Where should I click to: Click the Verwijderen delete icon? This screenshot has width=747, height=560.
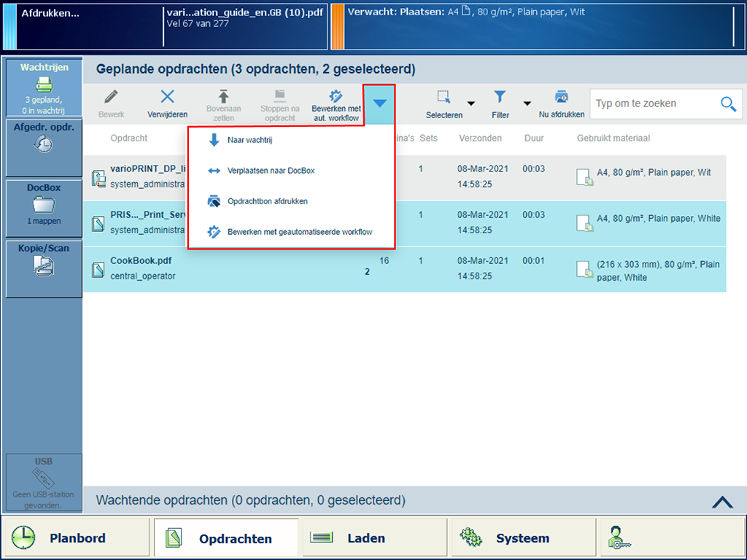point(167,98)
